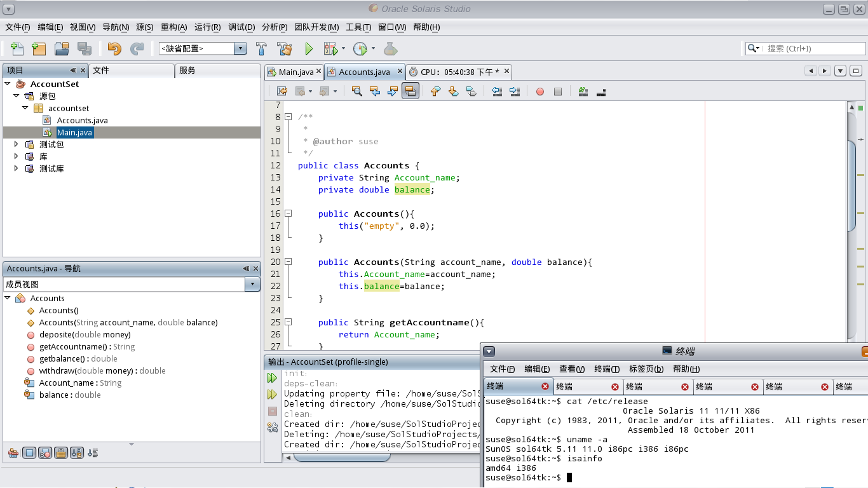Open Ant settings wrench icon in output

[273, 428]
